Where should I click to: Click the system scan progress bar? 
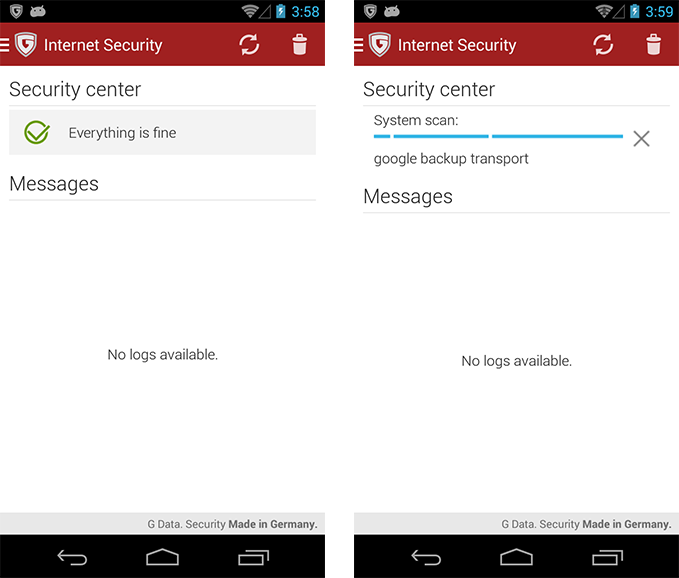pyautogui.click(x=498, y=136)
